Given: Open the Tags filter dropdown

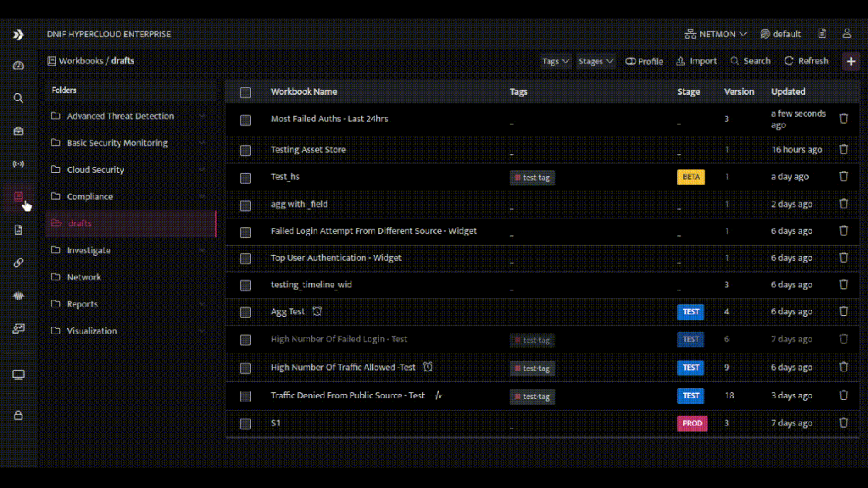Looking at the screenshot, I should [x=555, y=61].
